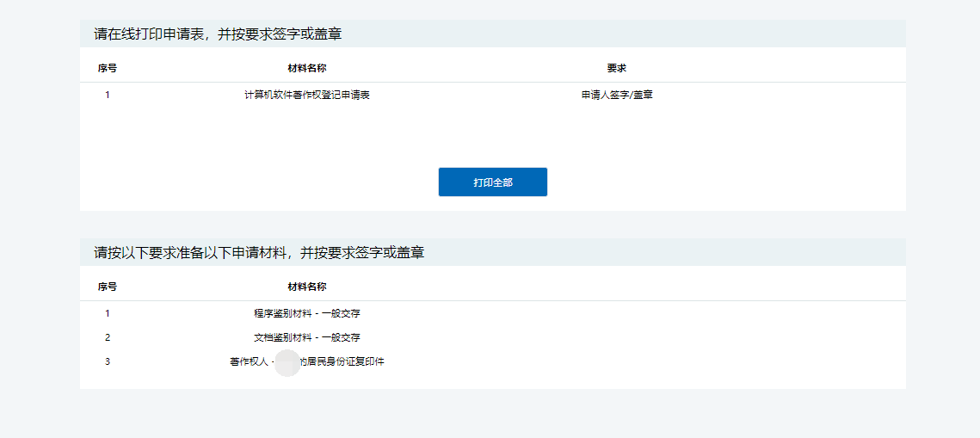Select 程序鉴别材料 - 一般交存 row
Image resolution: width=980 pixels, height=438 pixels.
(x=492, y=314)
